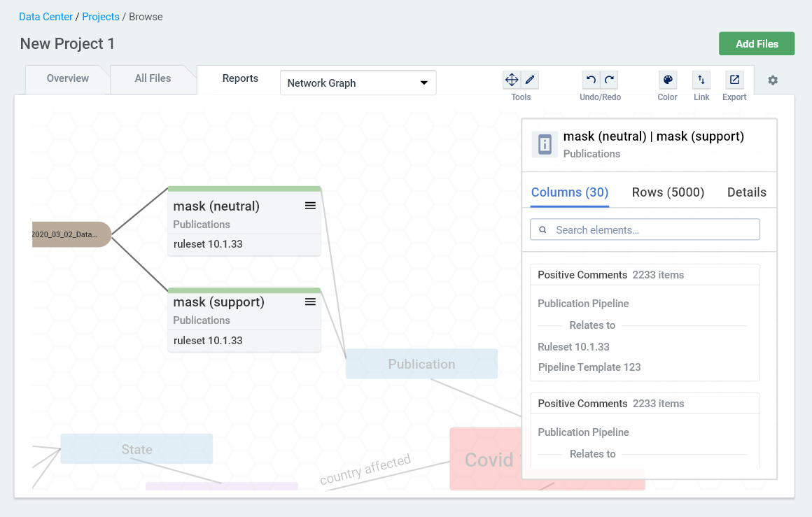
Task: Select the Columns (30) tab
Action: 569,192
